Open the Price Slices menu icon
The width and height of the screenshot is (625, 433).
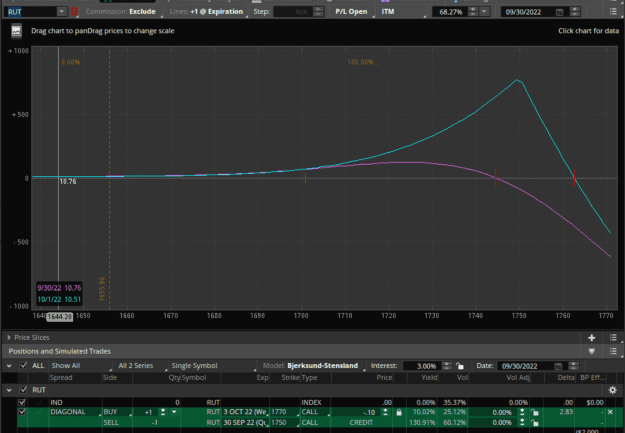(613, 338)
